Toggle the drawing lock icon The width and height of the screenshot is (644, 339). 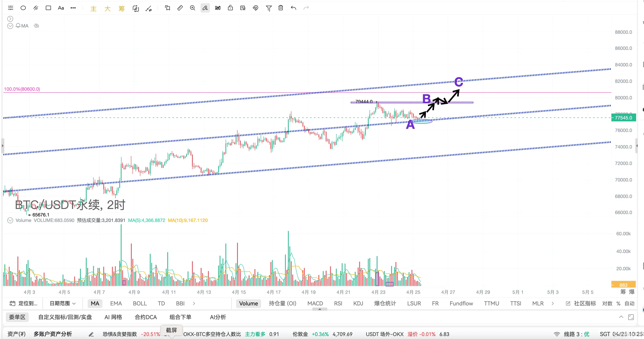[230, 8]
